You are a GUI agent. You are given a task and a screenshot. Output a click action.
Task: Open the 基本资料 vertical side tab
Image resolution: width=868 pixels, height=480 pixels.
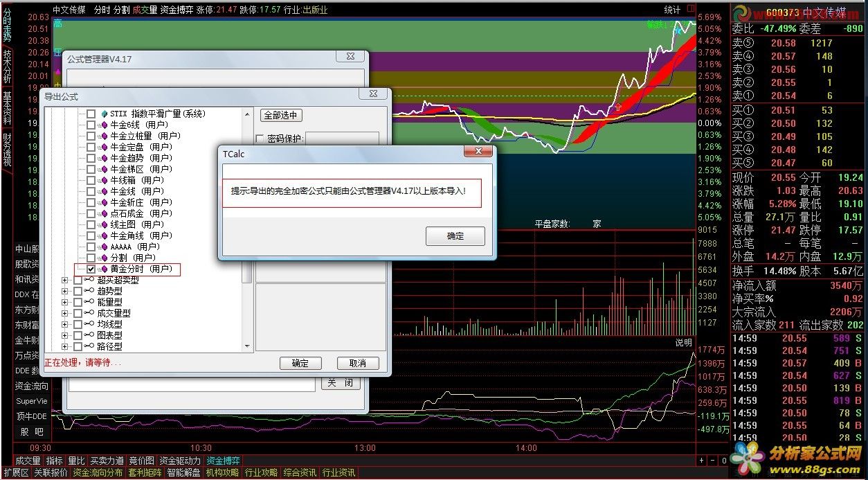(x=6, y=107)
